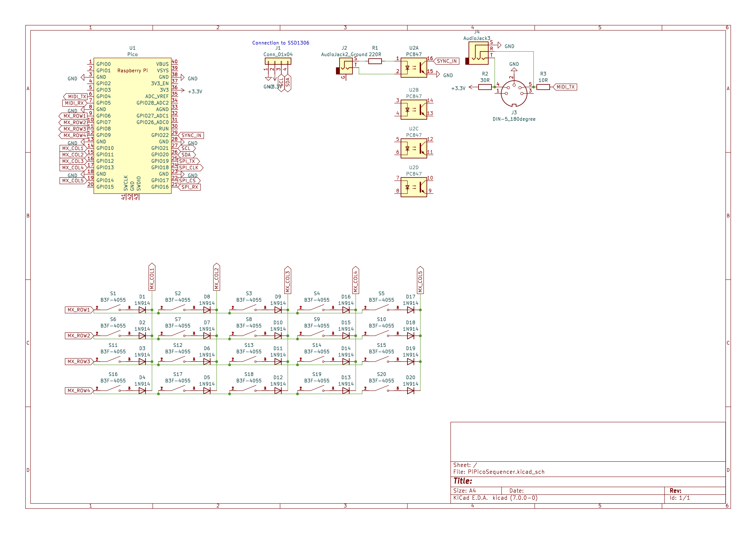
Task: Select the MIDI_TX label next to R3
Action: (x=565, y=87)
